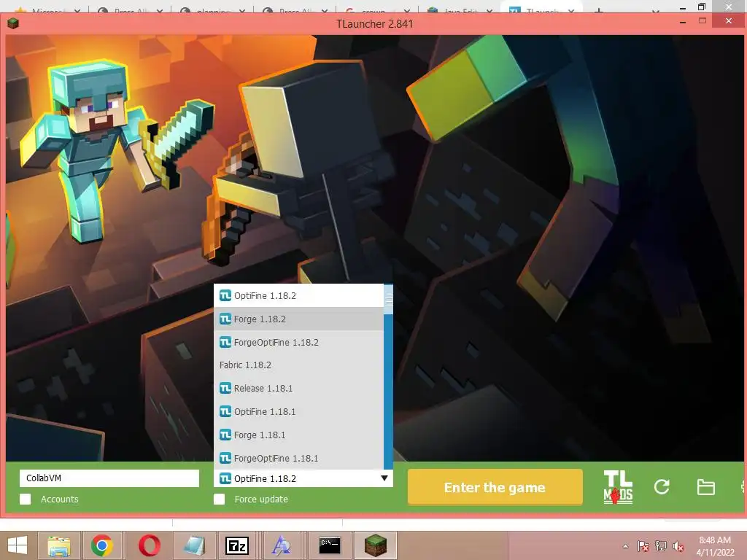Launch Opera browser from the taskbar

(149, 545)
